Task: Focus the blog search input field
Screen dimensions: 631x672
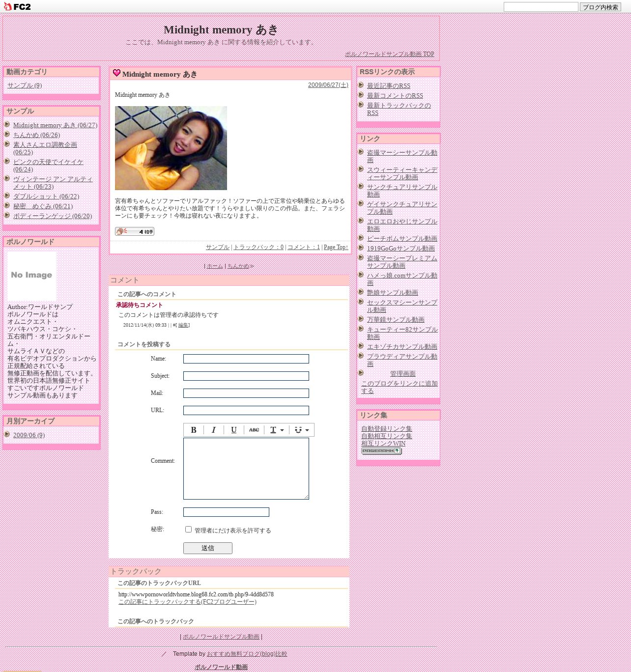Action: 541,7
